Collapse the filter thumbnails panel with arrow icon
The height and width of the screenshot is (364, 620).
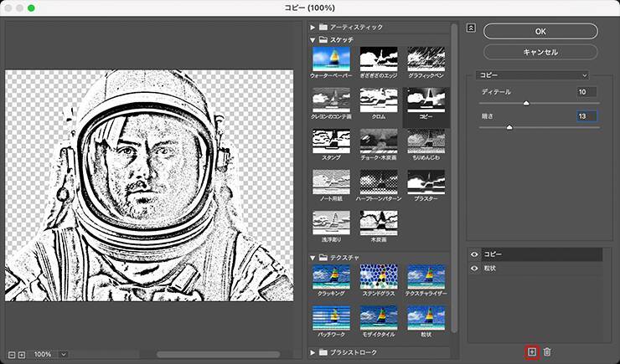click(471, 28)
